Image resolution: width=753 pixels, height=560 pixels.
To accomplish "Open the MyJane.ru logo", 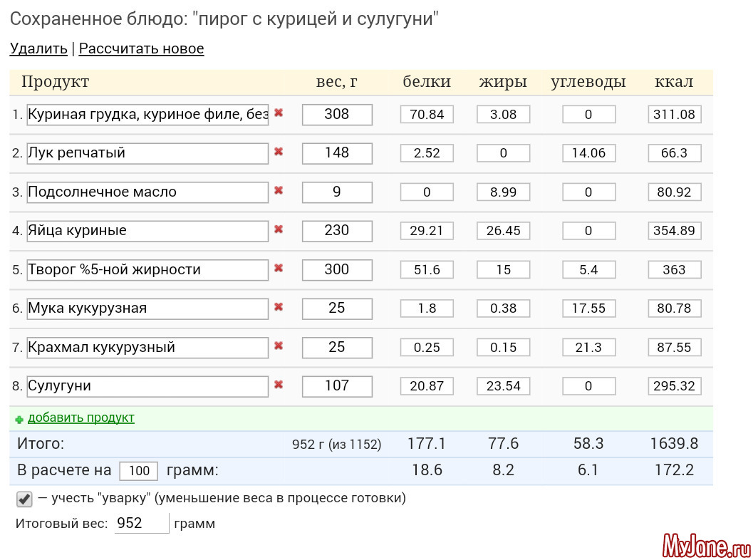I will 706,546.
